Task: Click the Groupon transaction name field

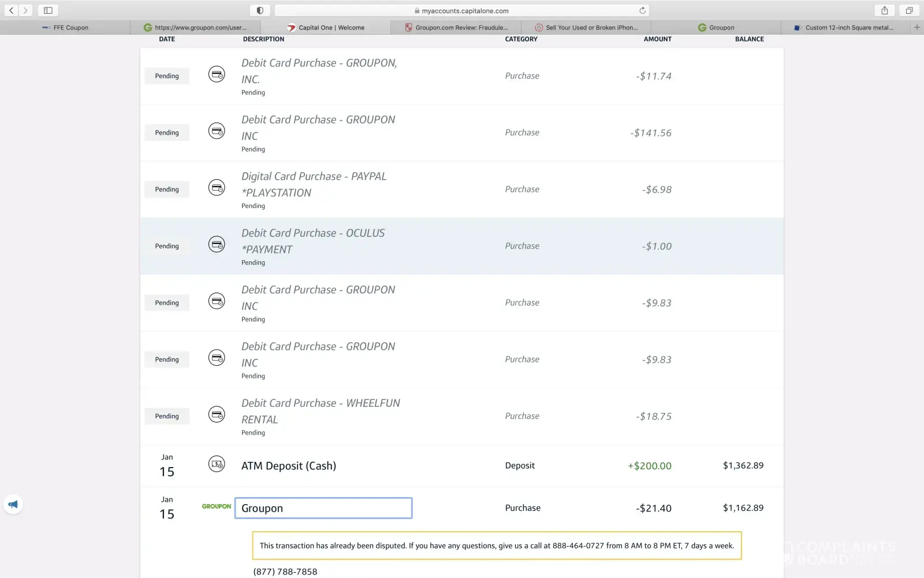Action: [x=323, y=508]
